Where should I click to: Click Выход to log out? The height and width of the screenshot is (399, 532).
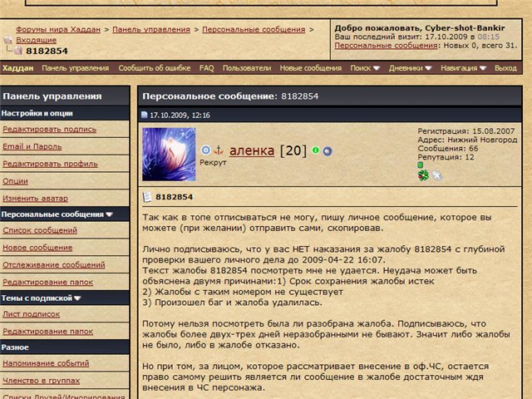click(x=505, y=68)
